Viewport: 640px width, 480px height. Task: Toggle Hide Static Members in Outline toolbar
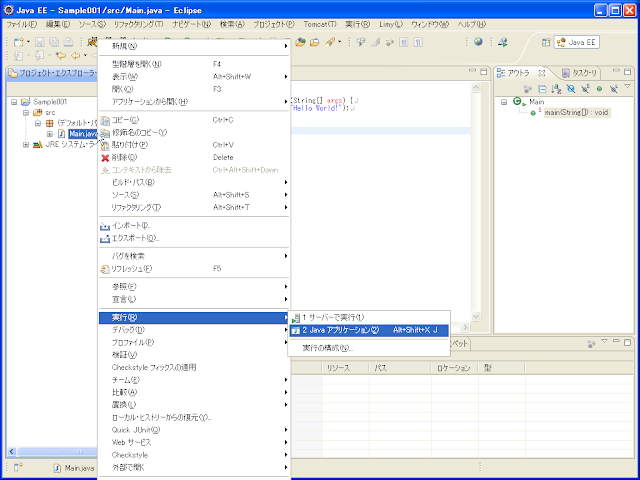tap(585, 89)
